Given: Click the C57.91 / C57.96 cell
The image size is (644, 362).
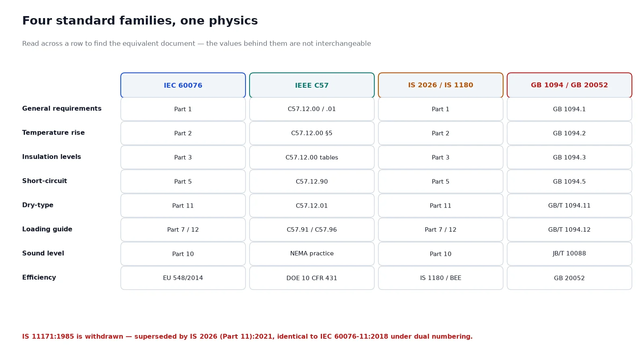Looking at the screenshot, I should pos(312,230).
